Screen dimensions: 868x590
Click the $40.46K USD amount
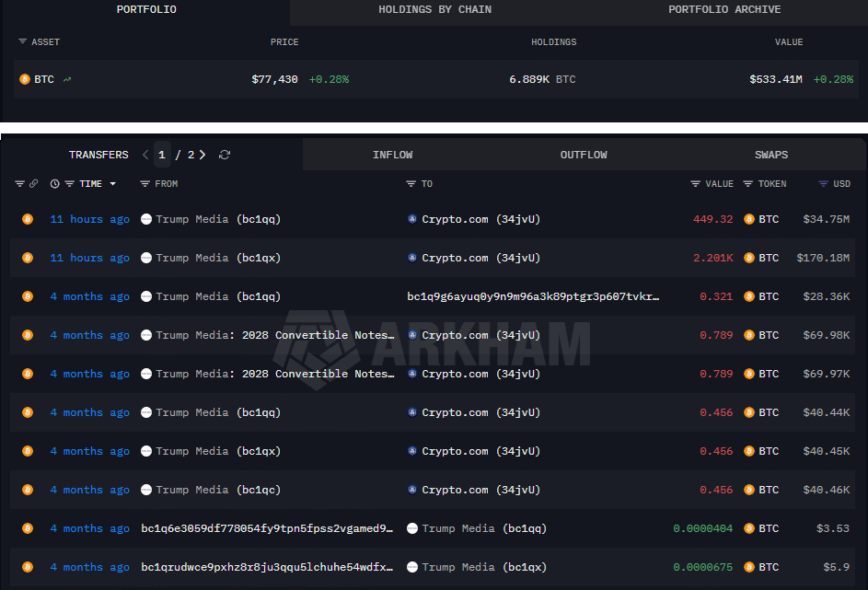[826, 490]
